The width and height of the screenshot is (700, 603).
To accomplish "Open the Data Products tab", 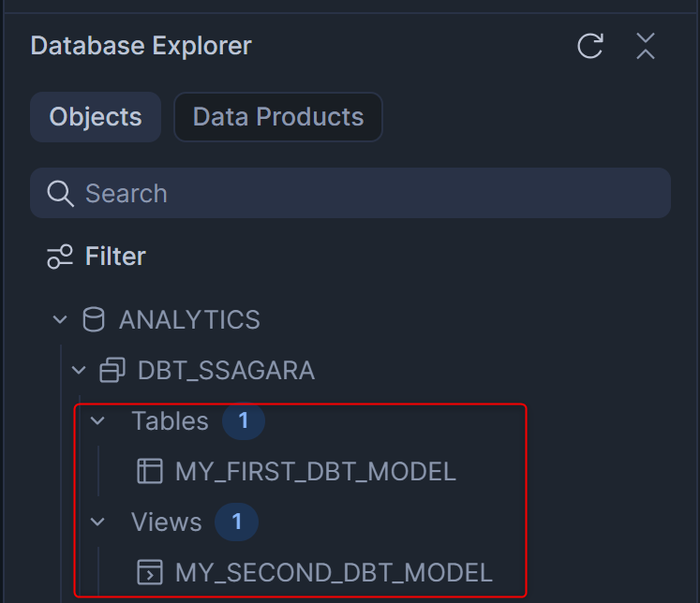I will pyautogui.click(x=278, y=117).
